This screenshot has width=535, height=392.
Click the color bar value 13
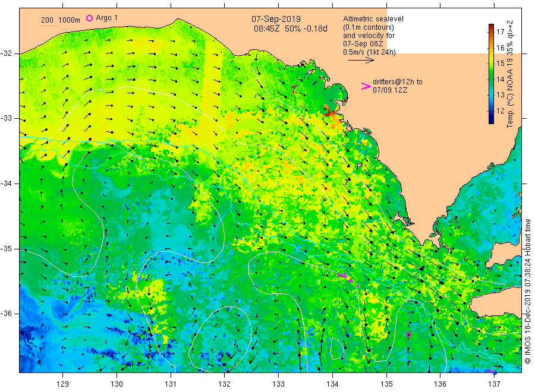click(500, 95)
